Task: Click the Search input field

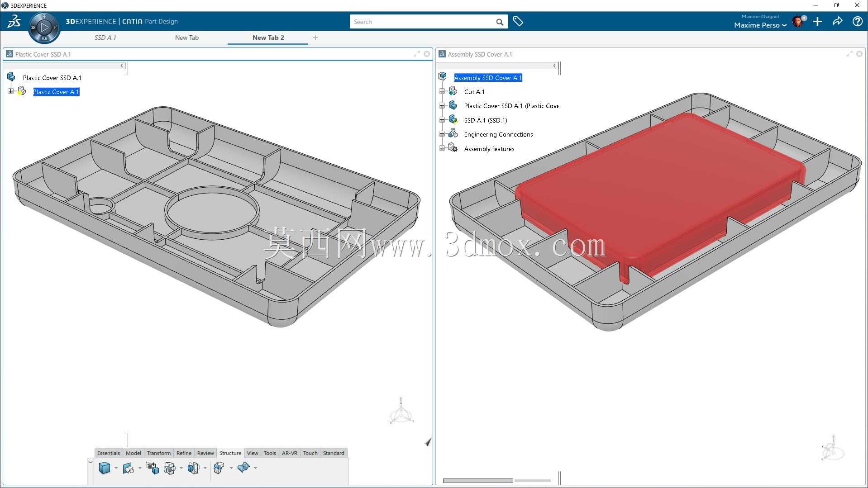Action: click(422, 22)
